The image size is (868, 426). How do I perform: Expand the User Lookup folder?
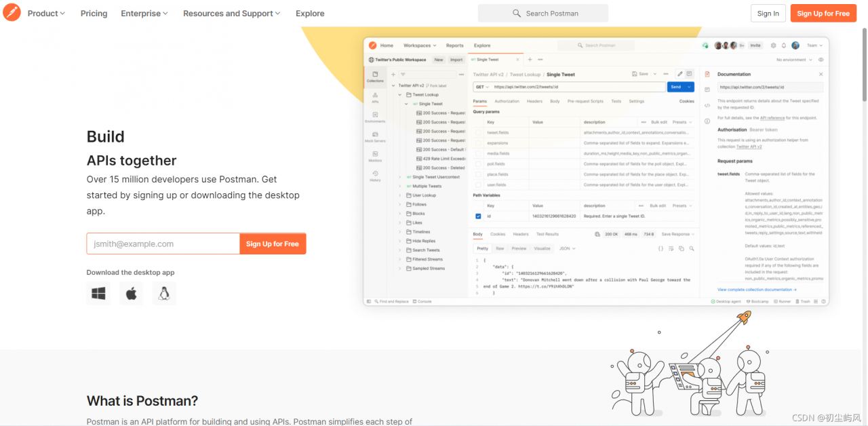pos(400,195)
